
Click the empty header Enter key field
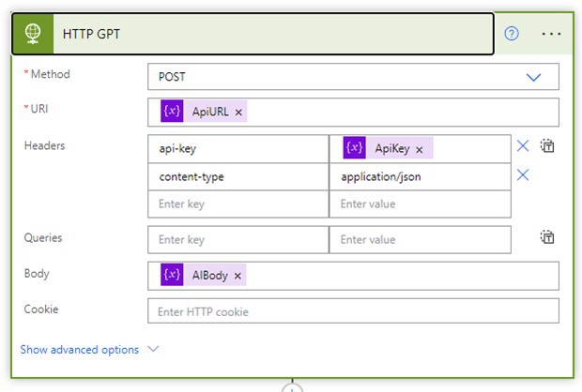[237, 204]
